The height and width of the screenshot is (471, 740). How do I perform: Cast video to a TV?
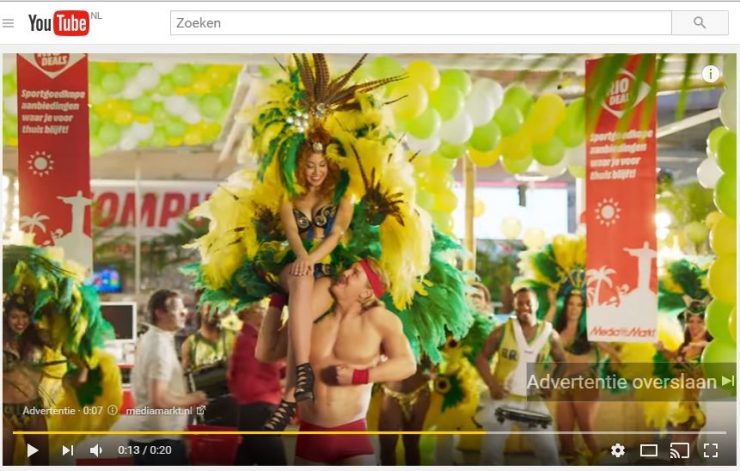coord(679,450)
